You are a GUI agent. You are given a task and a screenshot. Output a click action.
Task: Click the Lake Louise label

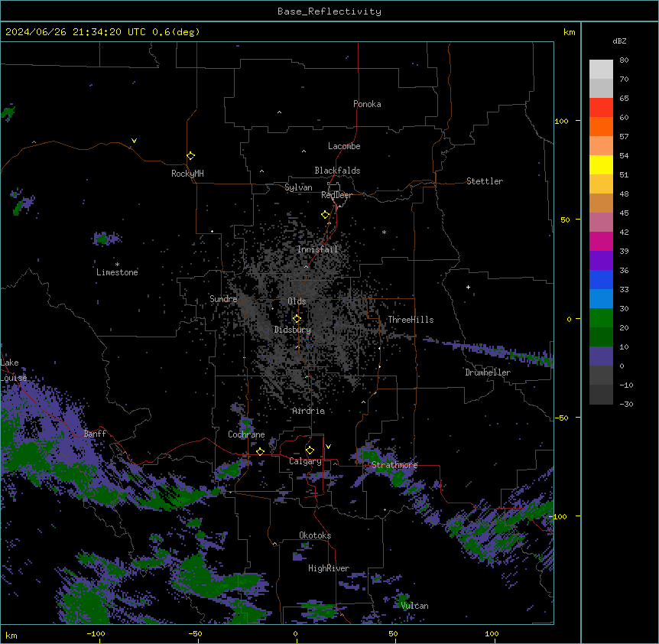pyautogui.click(x=14, y=370)
